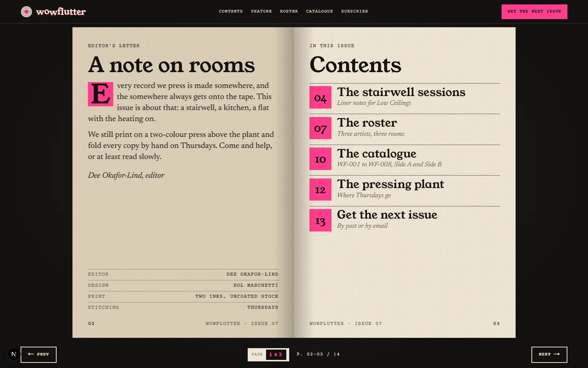Turn to the next page with Next
Viewport: 588px width, 368px height.
[549, 354]
